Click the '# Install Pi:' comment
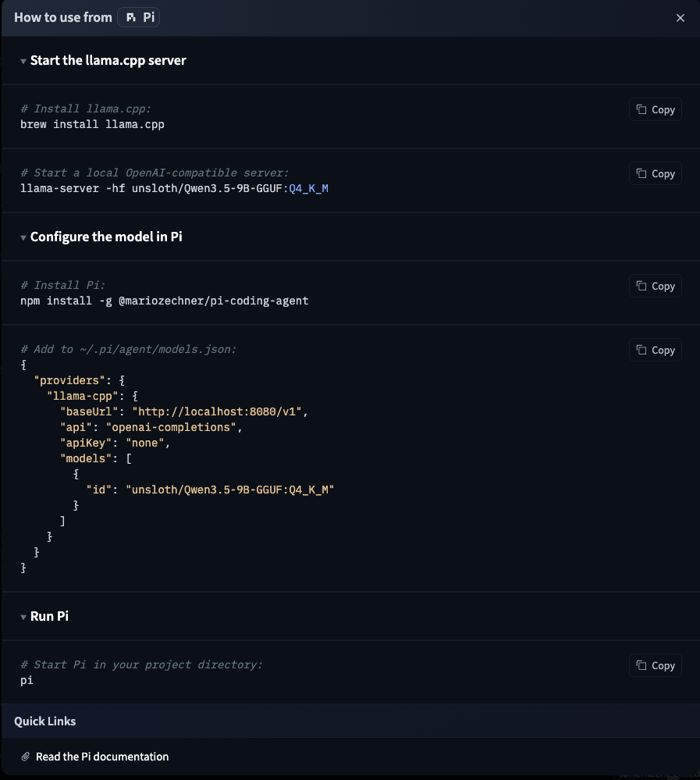The image size is (700, 780). click(62, 286)
